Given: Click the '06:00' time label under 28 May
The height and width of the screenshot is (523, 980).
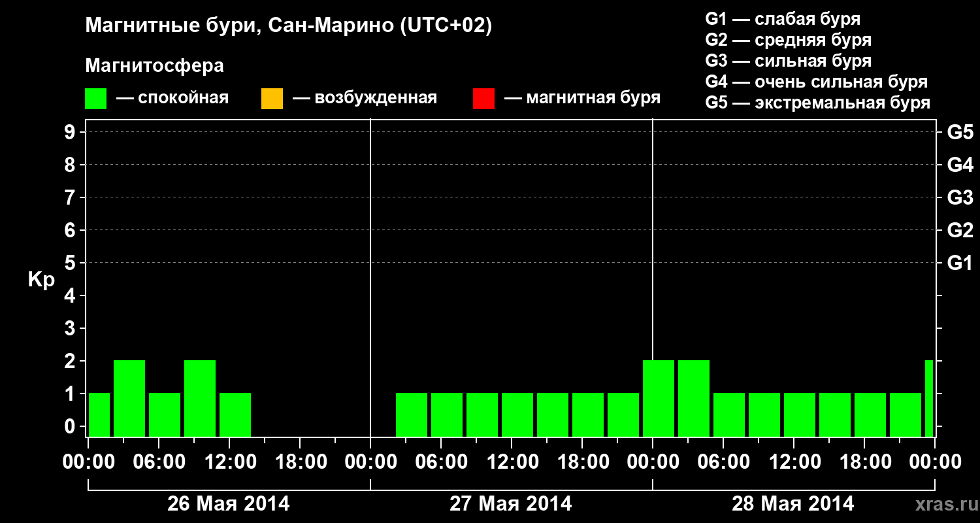Looking at the screenshot, I should pos(723,462).
